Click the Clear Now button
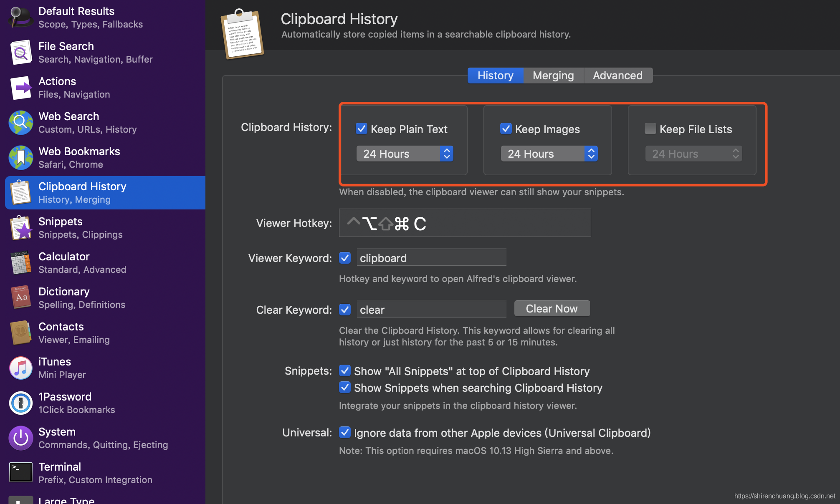 coord(552,309)
